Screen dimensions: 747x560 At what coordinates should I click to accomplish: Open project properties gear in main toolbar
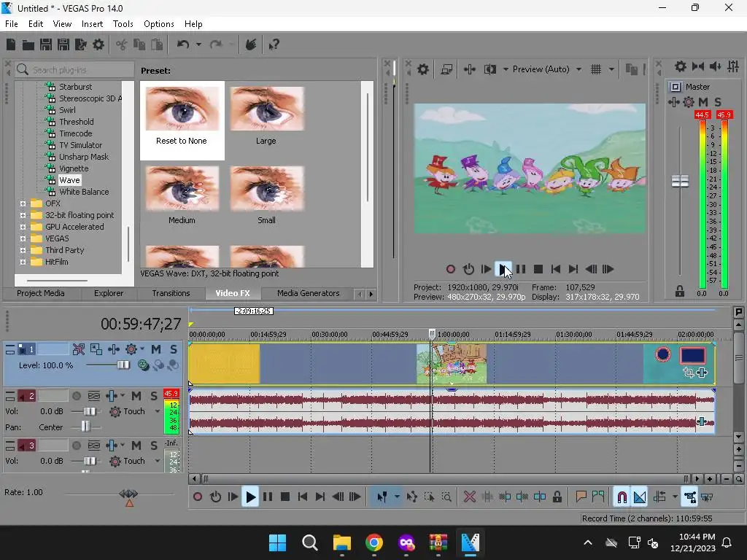tap(98, 44)
